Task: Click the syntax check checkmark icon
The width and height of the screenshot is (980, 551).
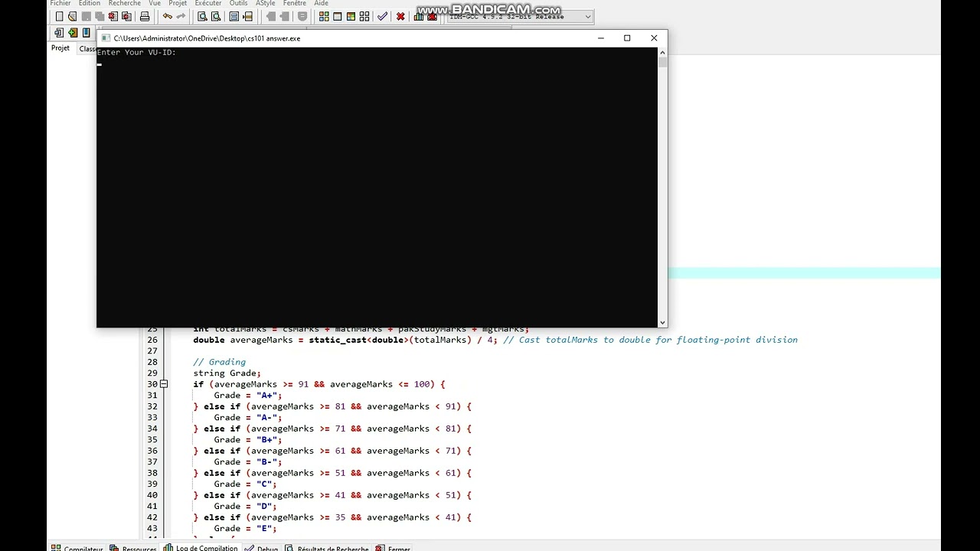Action: pos(382,16)
